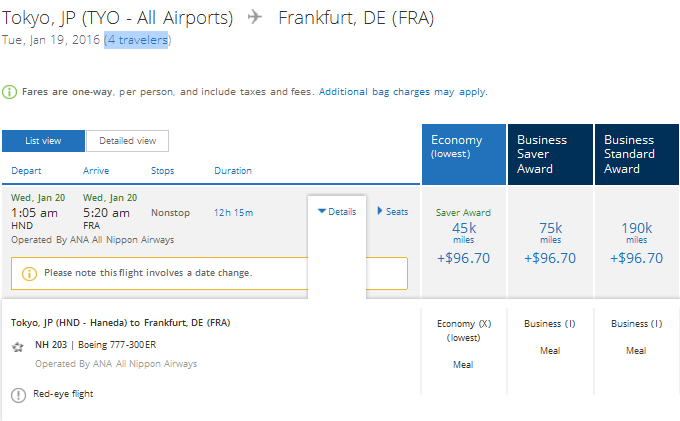This screenshot has width=680, height=421.
Task: Switch to List view tab
Action: point(43,141)
